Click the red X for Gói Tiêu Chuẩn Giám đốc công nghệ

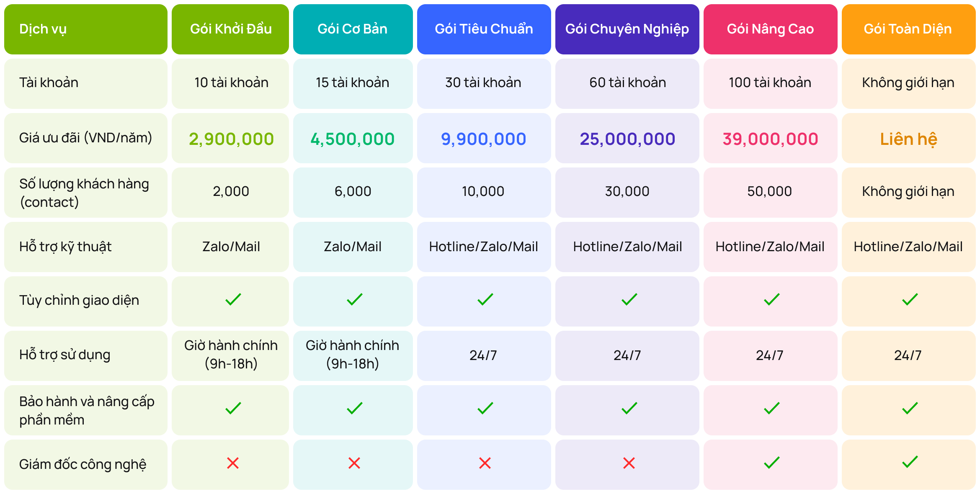point(485,463)
